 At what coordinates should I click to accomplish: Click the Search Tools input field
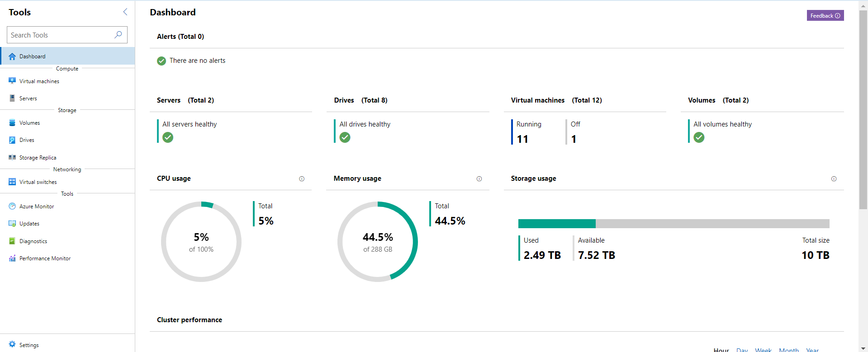pos(61,35)
